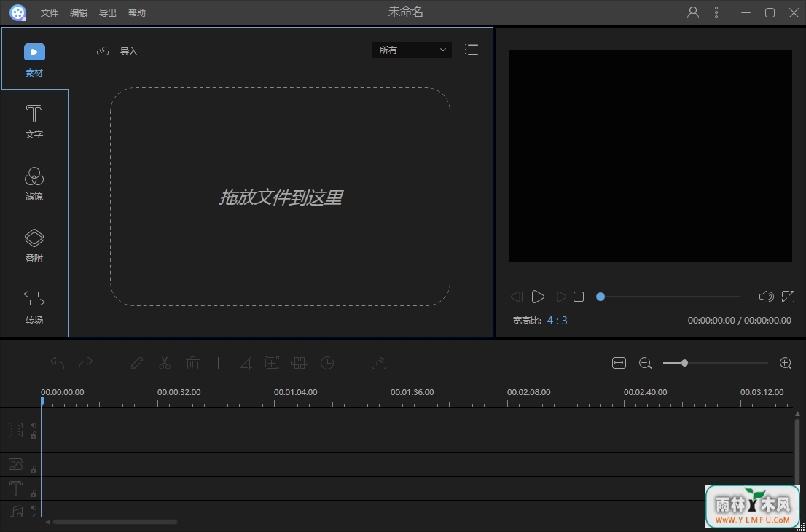The width and height of the screenshot is (806, 532).
Task: Open the 叠附 overlays panel
Action: pos(34,246)
